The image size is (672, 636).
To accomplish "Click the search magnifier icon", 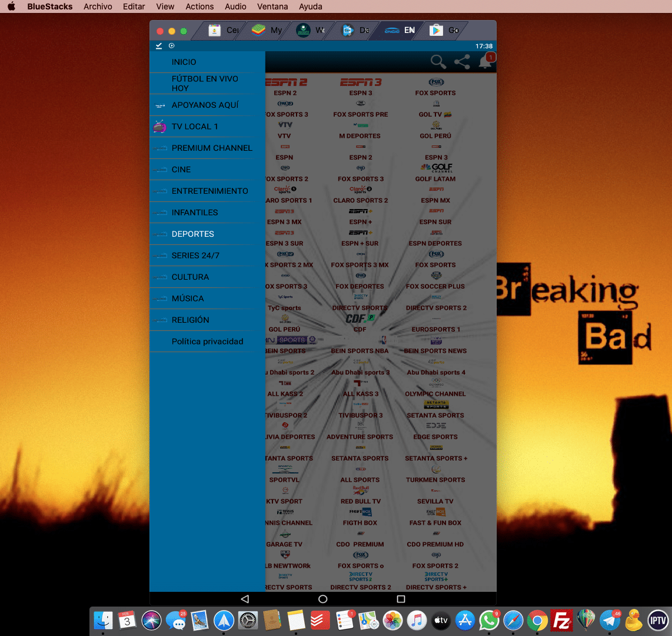I will pyautogui.click(x=438, y=62).
